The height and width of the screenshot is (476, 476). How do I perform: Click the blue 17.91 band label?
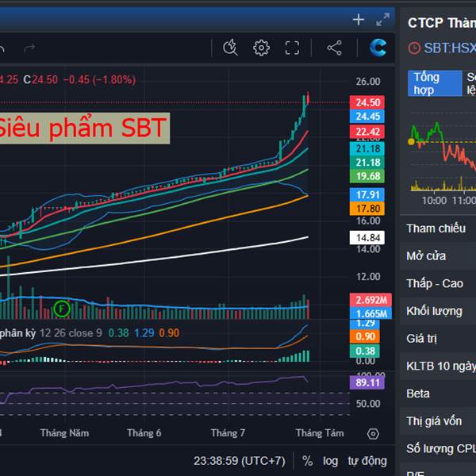(x=367, y=194)
